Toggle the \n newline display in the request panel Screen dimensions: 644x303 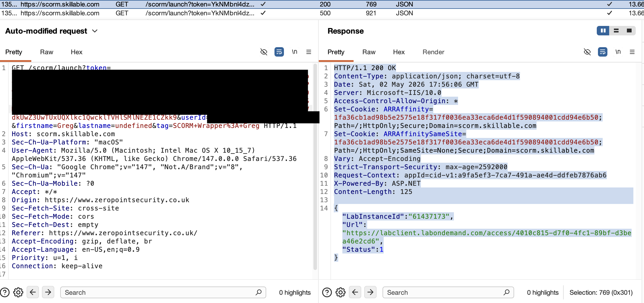click(x=295, y=52)
